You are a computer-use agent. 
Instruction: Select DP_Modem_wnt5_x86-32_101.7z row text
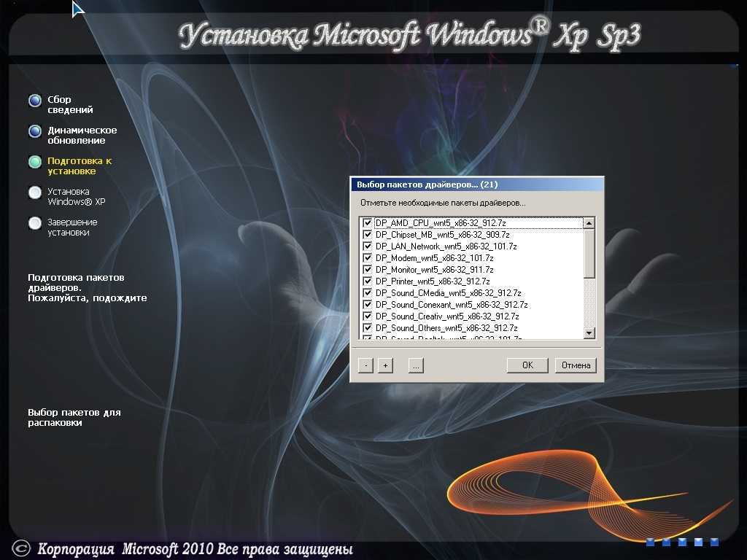coord(435,257)
